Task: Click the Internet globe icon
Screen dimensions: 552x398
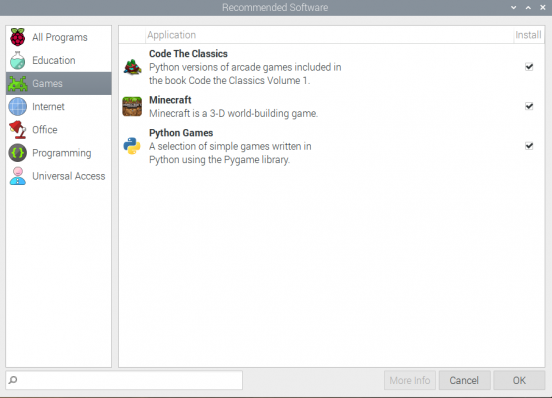Action: coord(18,107)
